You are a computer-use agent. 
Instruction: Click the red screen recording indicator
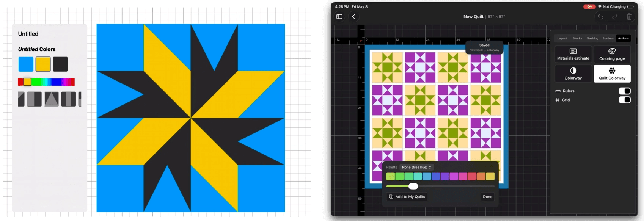point(589,6)
